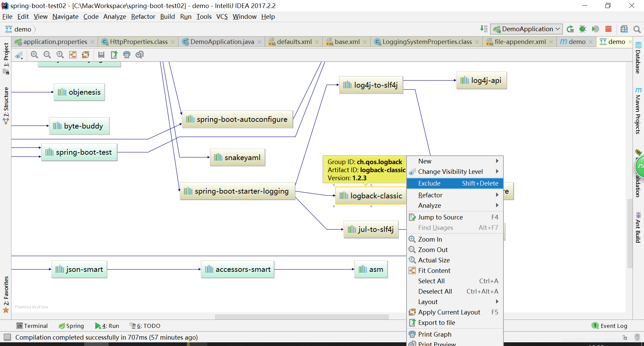Select the spring-boot-starter-logging node

tap(237, 191)
